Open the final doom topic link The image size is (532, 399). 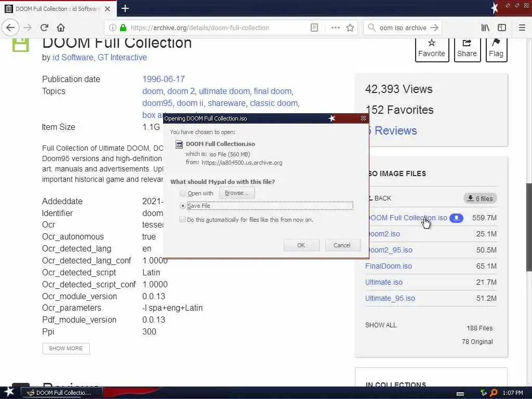pos(272,91)
